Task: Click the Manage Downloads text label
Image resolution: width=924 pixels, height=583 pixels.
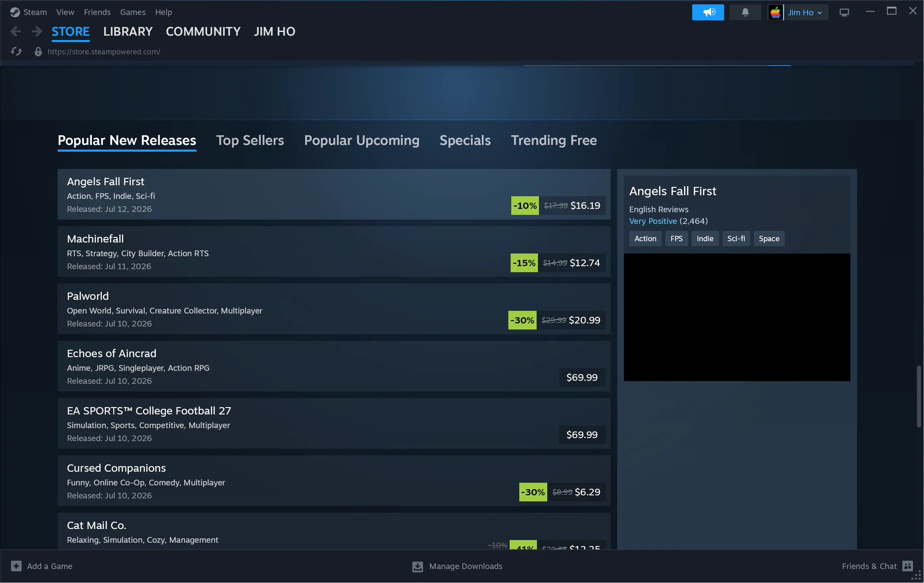Action: click(x=465, y=566)
